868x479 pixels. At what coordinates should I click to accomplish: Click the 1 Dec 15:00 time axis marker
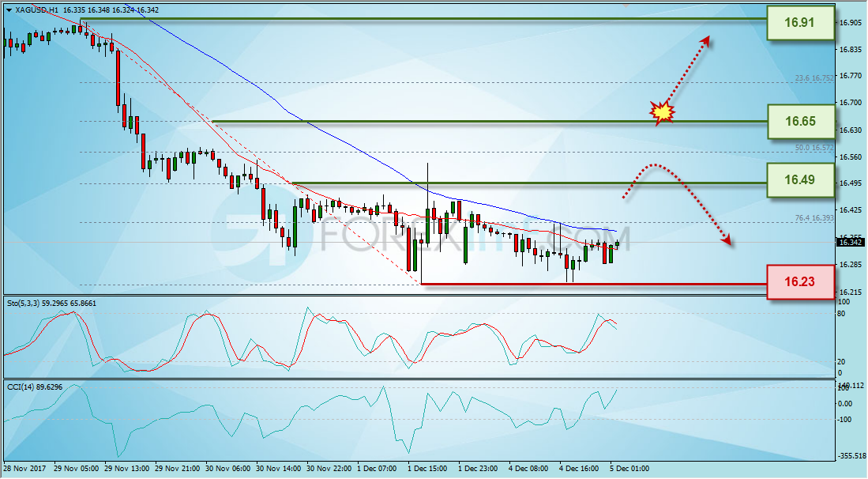click(x=427, y=469)
